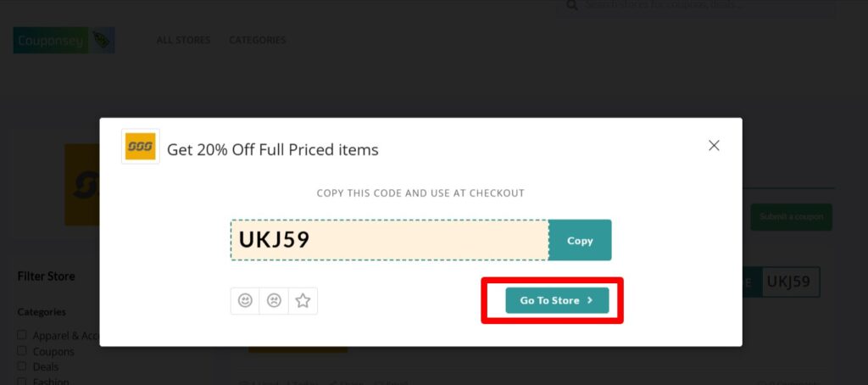Click the Couponsey site logo
The image size is (868, 385).
point(64,40)
